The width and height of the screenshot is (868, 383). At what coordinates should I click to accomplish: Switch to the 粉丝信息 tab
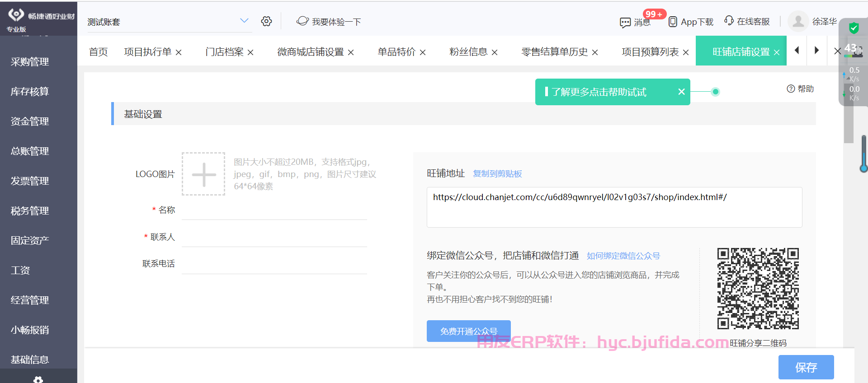pos(468,52)
